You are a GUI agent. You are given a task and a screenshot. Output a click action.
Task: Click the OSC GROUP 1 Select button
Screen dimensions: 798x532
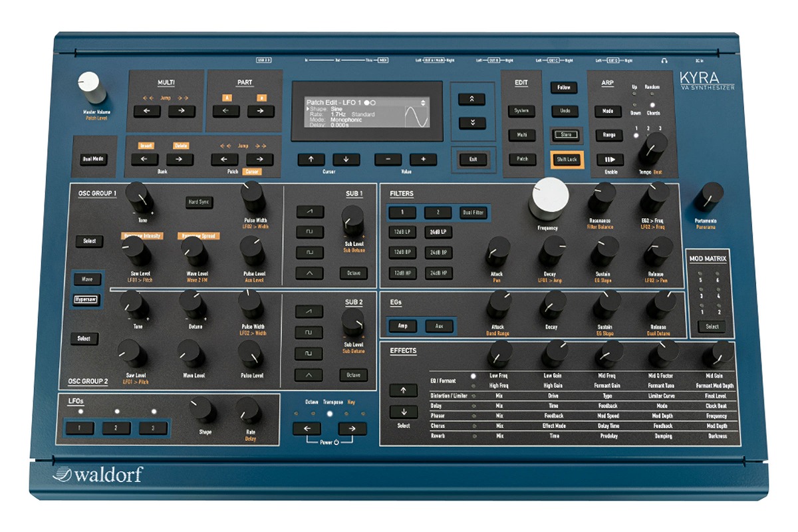pyautogui.click(x=89, y=241)
